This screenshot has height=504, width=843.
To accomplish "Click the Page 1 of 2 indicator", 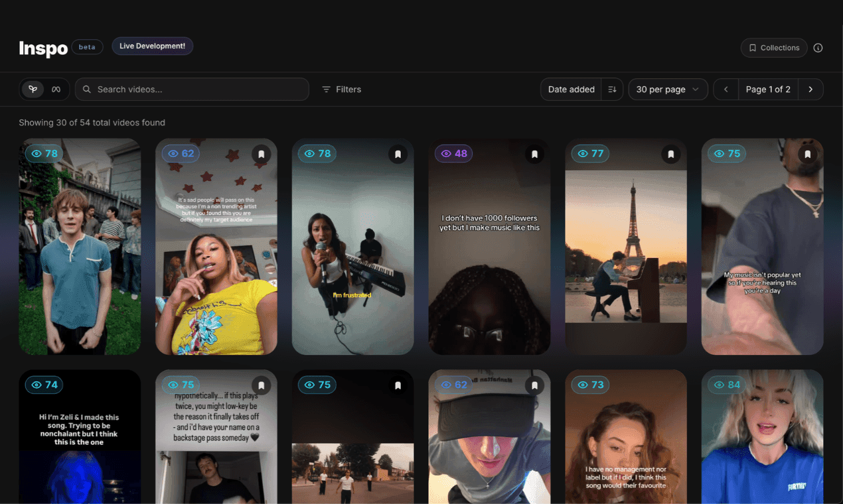I will click(768, 89).
